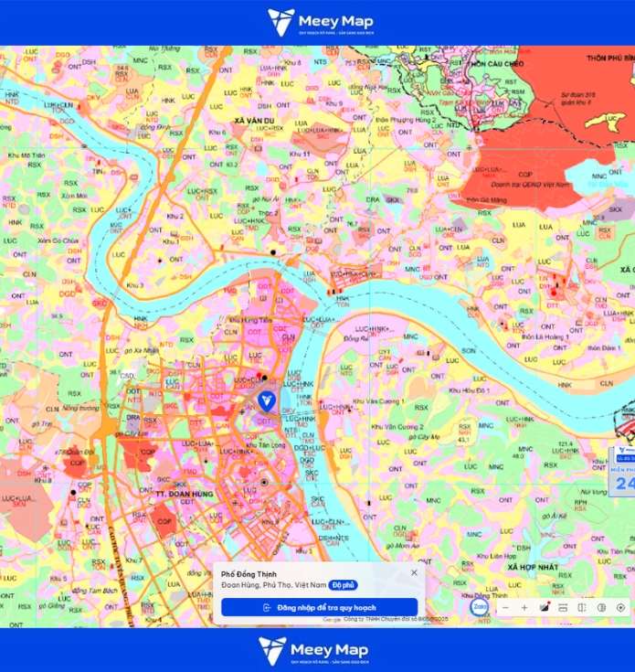635x672 pixels.
Task: Click the thôn Lã Hoàng 1 label
Action: 545,336
